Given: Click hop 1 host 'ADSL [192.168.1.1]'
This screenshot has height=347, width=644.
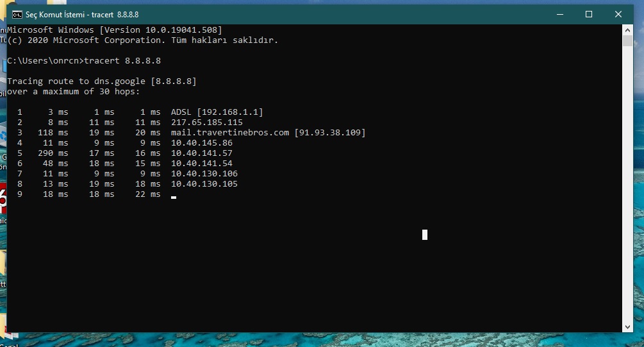Looking at the screenshot, I should pos(217,112).
